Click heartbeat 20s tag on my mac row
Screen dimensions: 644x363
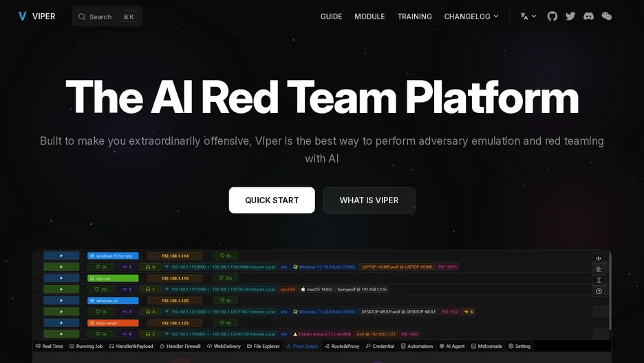(x=226, y=278)
